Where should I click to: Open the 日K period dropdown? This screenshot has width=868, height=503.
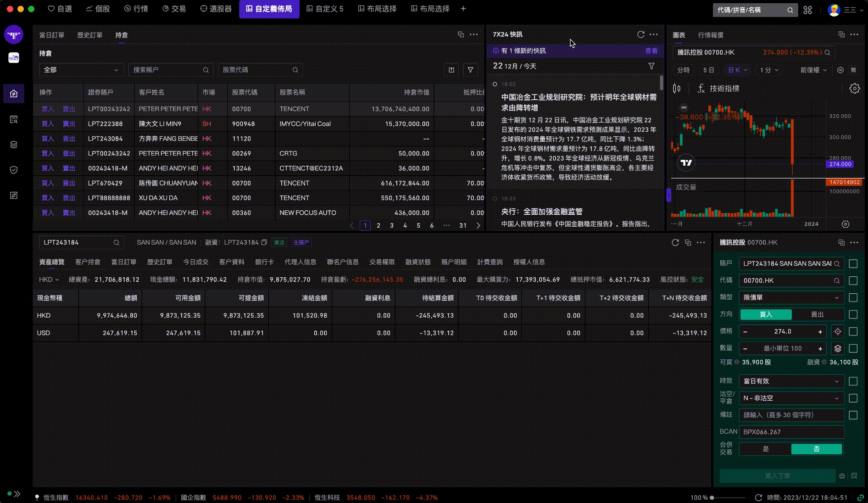(737, 70)
